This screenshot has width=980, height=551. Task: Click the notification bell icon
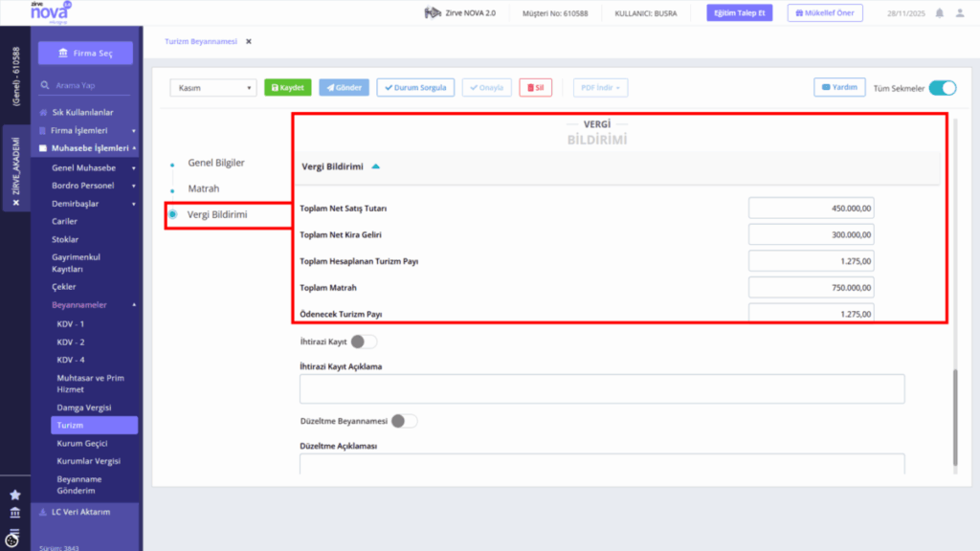click(940, 13)
